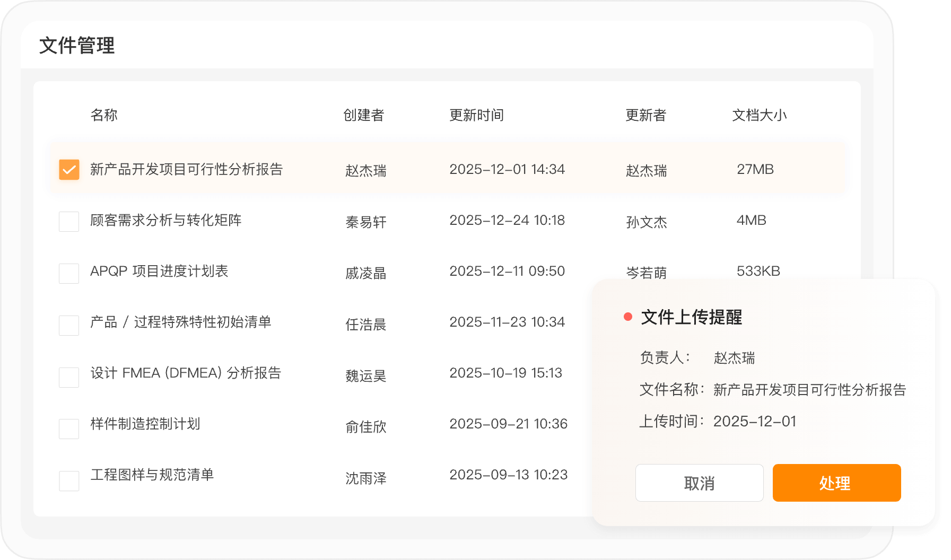951x560 pixels.
Task: Click the 处理 button in the reminder
Action: [836, 483]
